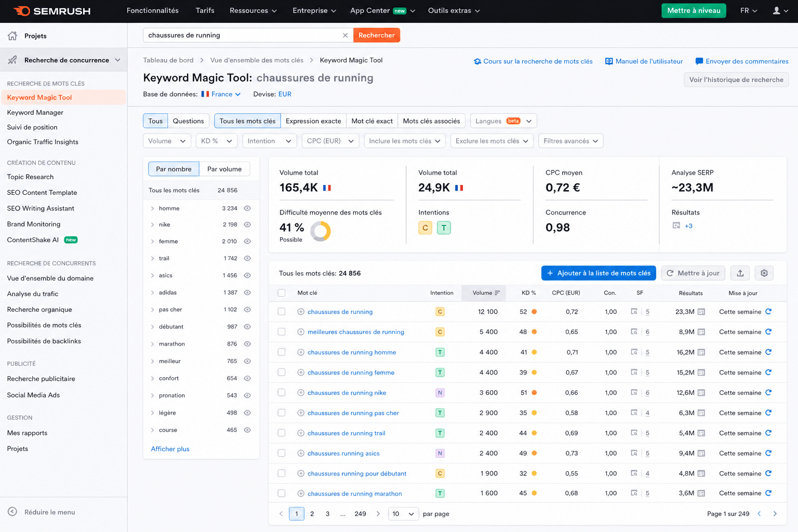This screenshot has height=532, width=798.
Task: Click the Semrush logo
Action: (x=52, y=11)
